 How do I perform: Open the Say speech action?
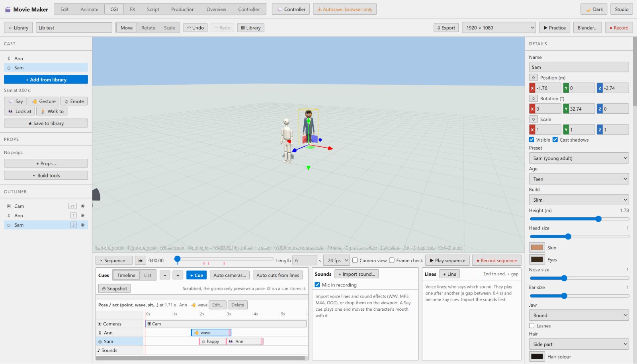pos(16,101)
